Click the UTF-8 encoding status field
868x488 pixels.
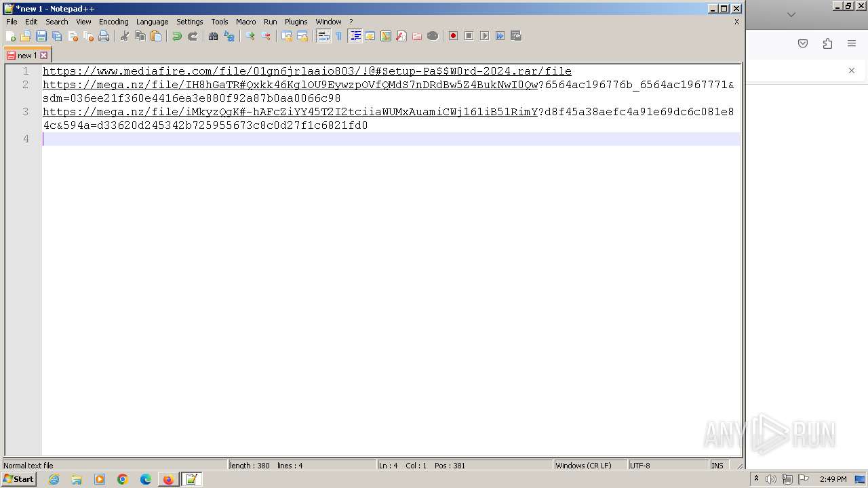coord(639,466)
